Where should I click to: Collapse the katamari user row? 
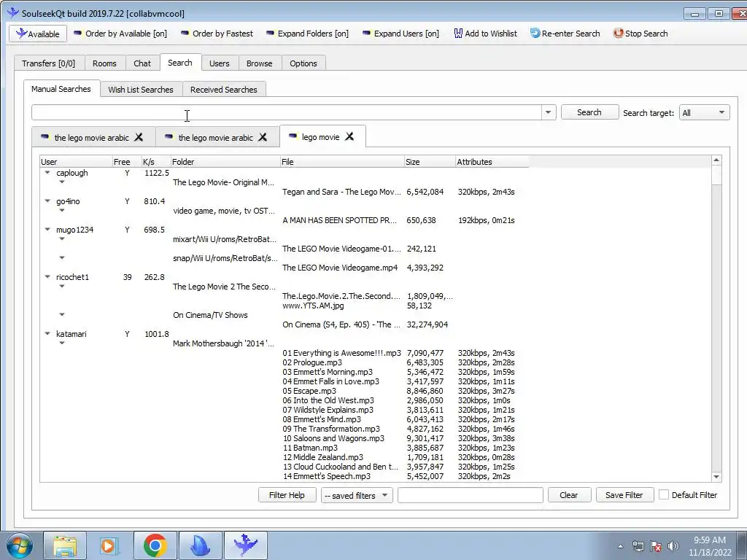pyautogui.click(x=47, y=334)
